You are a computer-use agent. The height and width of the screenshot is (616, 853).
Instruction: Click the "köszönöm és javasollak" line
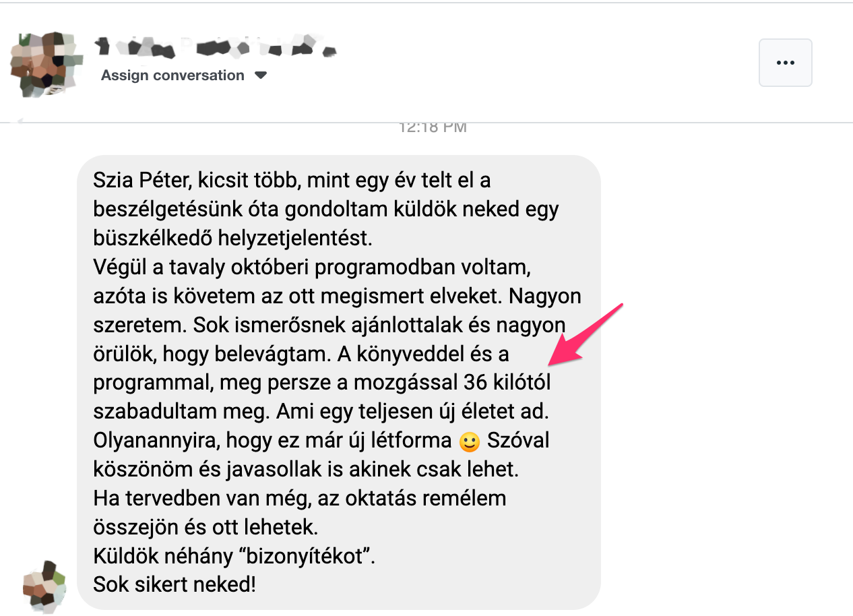(306, 469)
